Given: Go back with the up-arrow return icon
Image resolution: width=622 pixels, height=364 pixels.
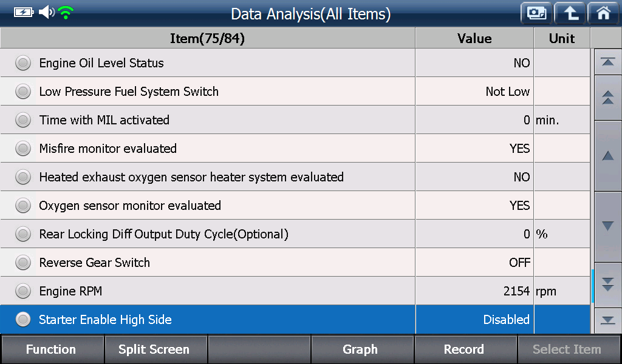Looking at the screenshot, I should (x=570, y=13).
